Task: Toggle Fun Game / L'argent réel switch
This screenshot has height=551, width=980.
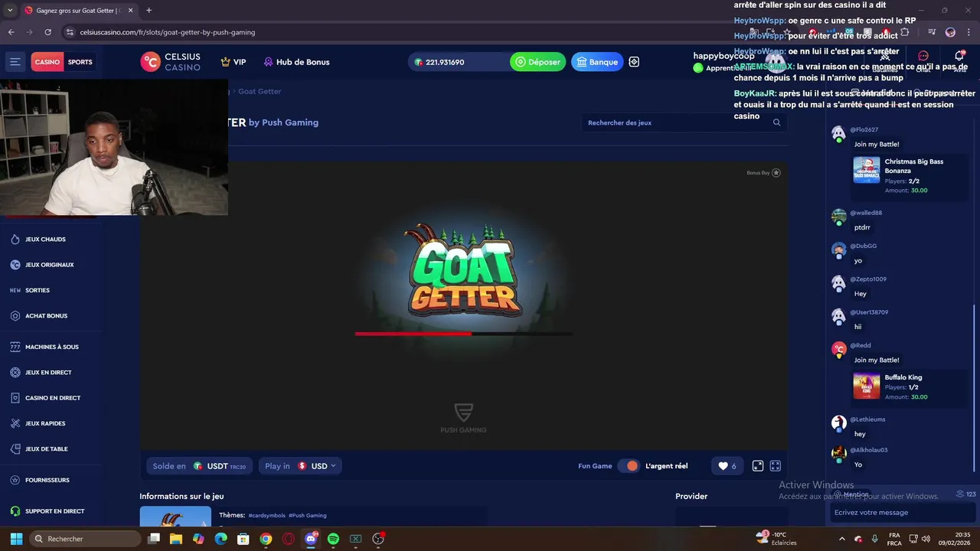Action: 629,466
